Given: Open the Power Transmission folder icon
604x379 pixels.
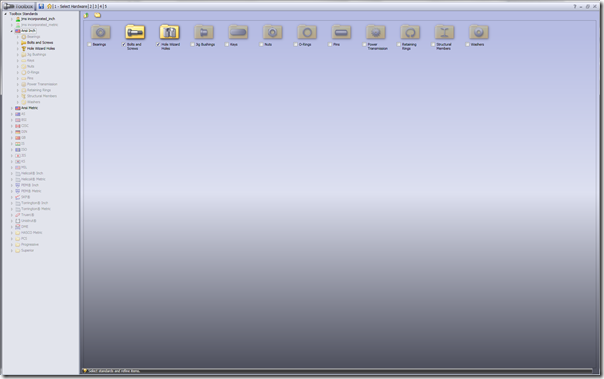Looking at the screenshot, I should click(x=376, y=32).
